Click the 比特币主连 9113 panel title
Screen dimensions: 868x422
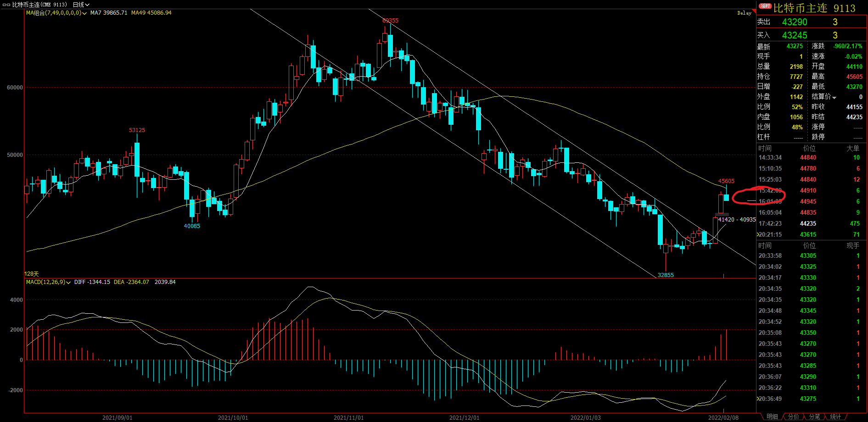814,8
